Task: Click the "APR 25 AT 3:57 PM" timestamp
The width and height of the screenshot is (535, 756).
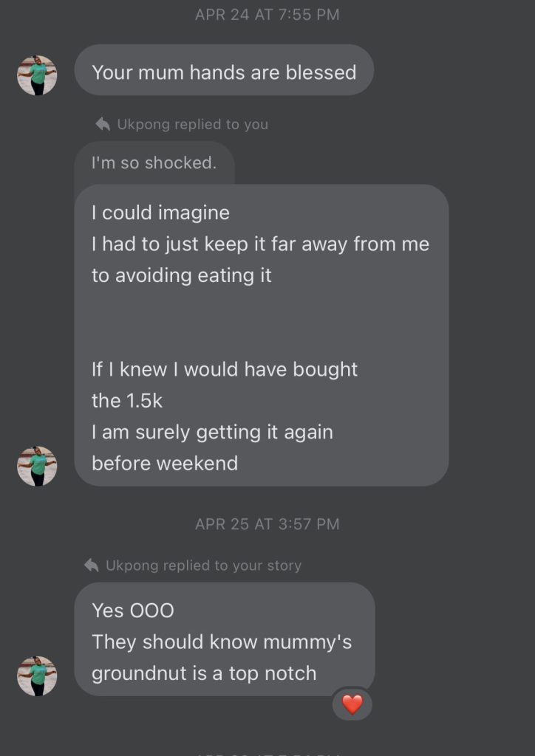Action: pyautogui.click(x=267, y=524)
